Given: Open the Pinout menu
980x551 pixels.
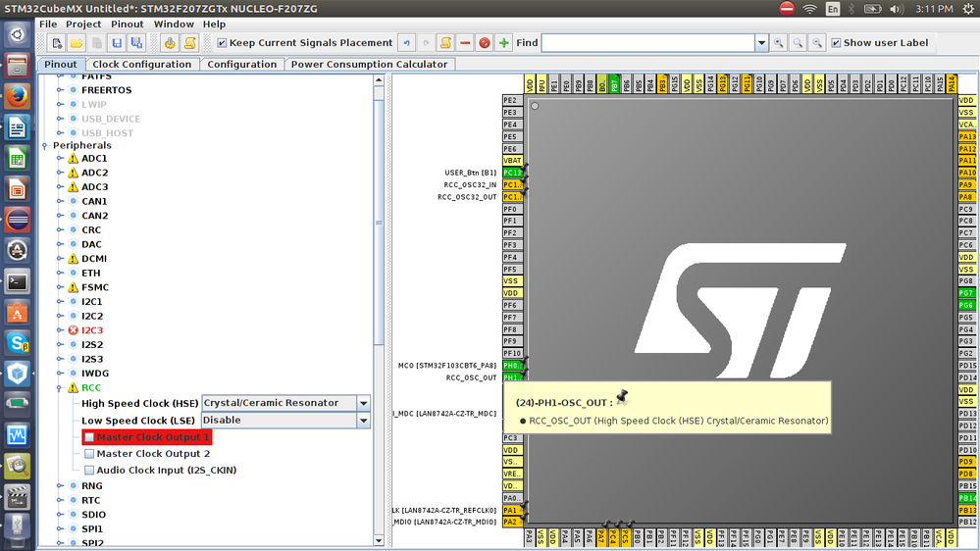Looking at the screenshot, I should (x=128, y=25).
